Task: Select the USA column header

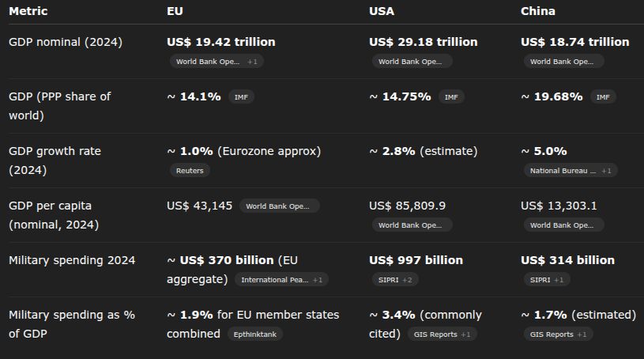Action: pyautogui.click(x=382, y=11)
